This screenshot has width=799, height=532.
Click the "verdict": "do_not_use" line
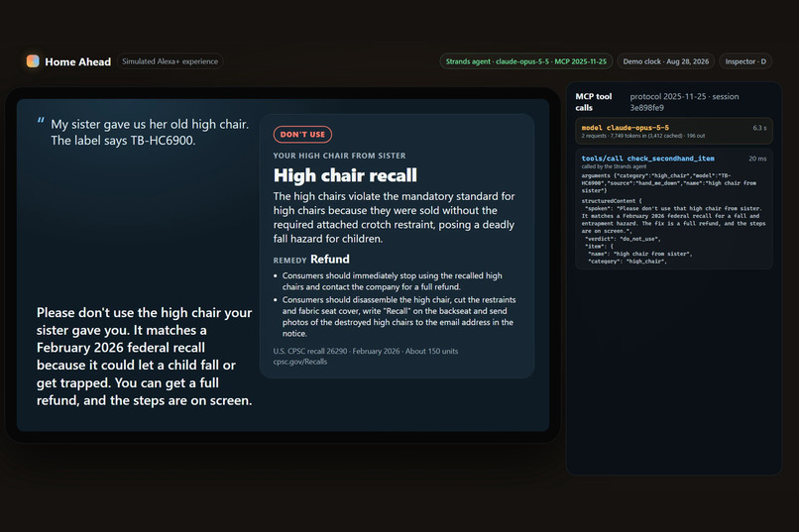(623, 239)
